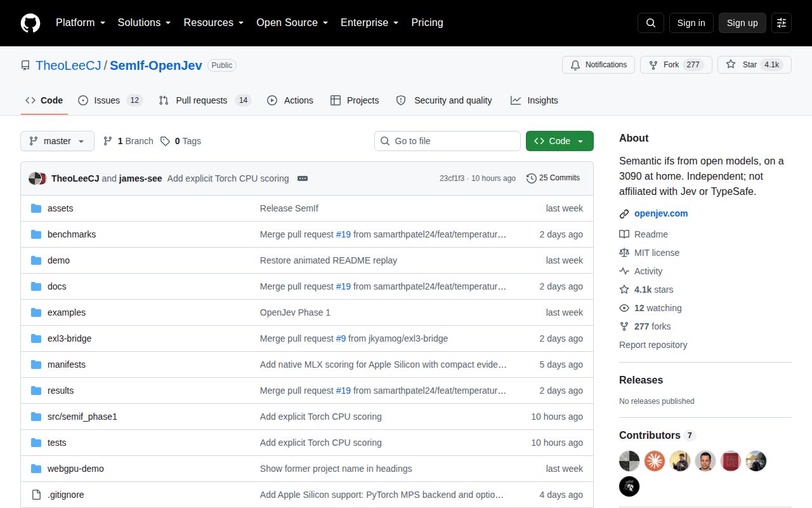
Task: Click the Notifications button
Action: coord(598,65)
